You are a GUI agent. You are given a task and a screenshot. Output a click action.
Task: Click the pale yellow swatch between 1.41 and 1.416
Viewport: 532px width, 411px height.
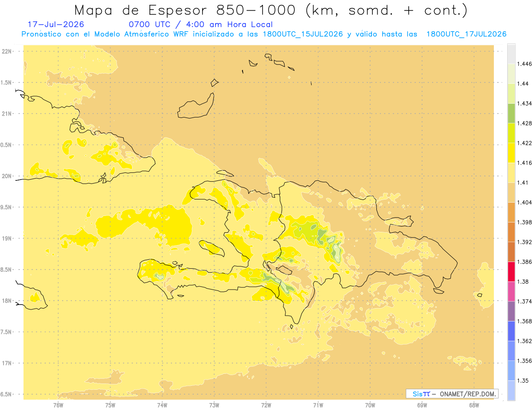point(511,172)
